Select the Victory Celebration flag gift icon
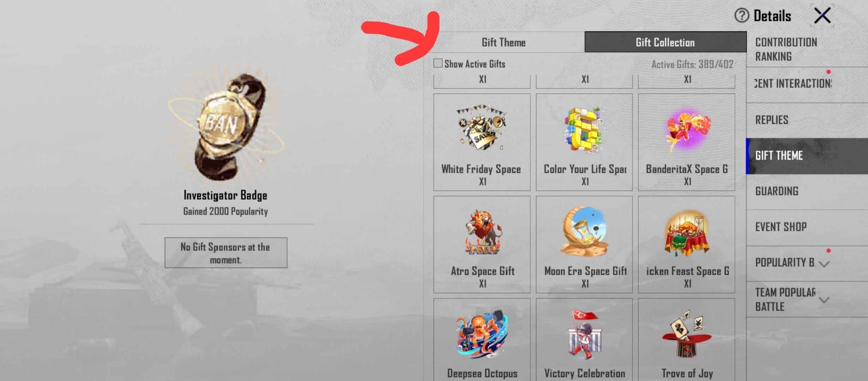Viewport: 868px width, 381px height. click(x=584, y=334)
